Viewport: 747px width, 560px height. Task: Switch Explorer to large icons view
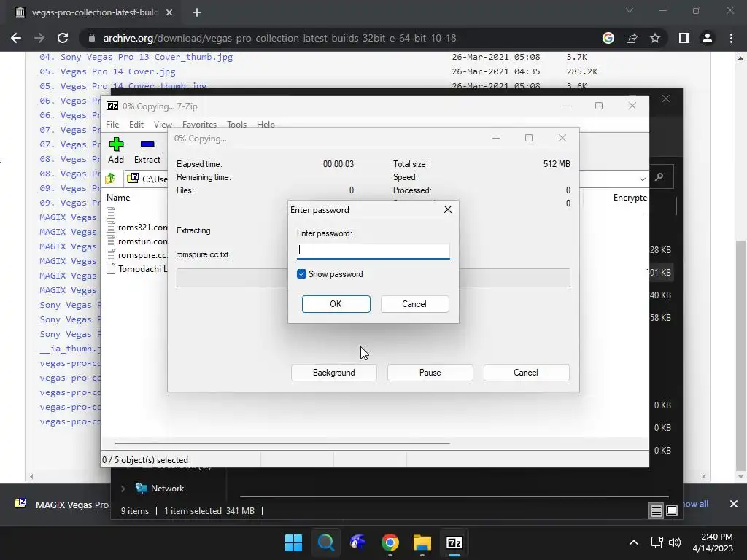pyautogui.click(x=672, y=511)
